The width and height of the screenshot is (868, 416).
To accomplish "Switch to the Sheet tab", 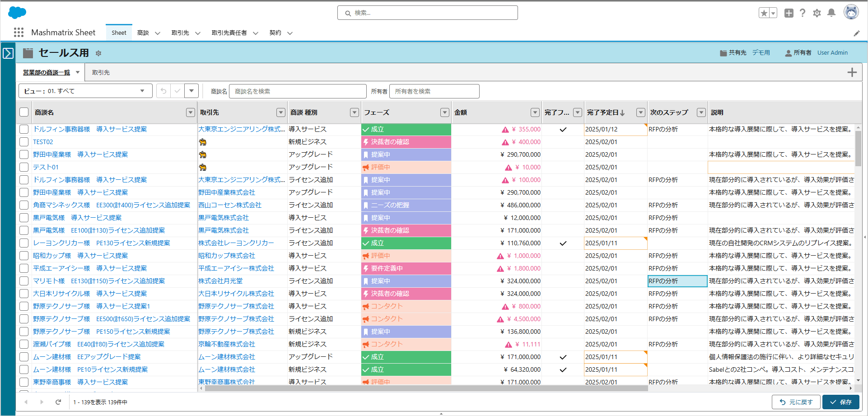I will click(119, 33).
